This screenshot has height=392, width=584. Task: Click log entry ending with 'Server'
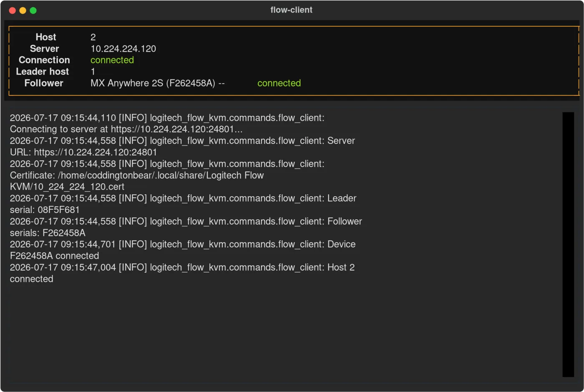click(182, 141)
